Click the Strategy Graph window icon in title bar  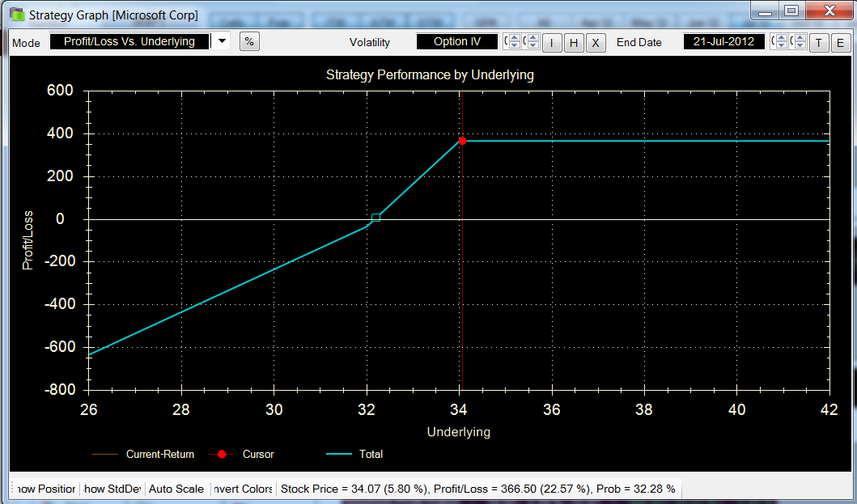pos(18,15)
